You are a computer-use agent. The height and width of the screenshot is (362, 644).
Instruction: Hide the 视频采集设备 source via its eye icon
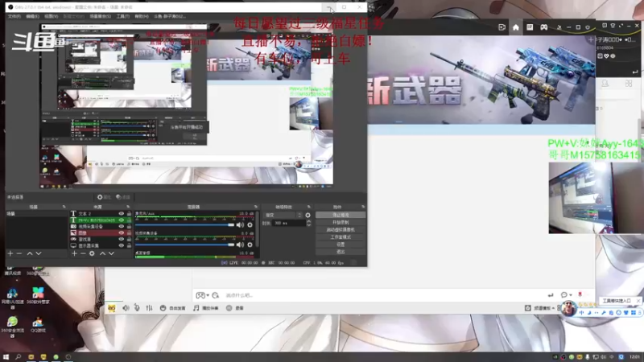[x=122, y=227]
